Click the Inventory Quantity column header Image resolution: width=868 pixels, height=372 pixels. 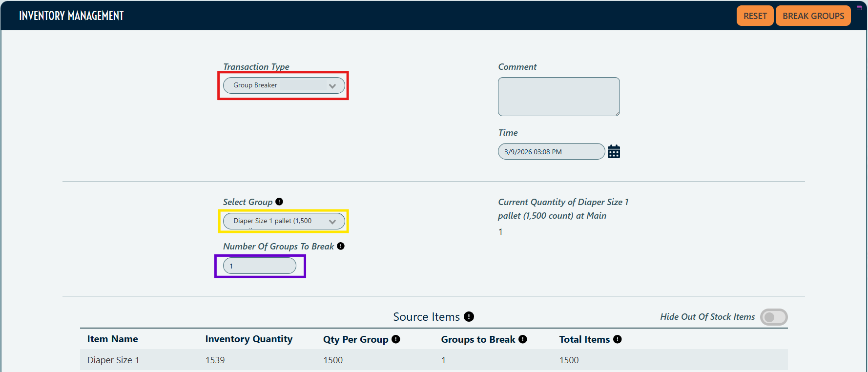pos(248,339)
